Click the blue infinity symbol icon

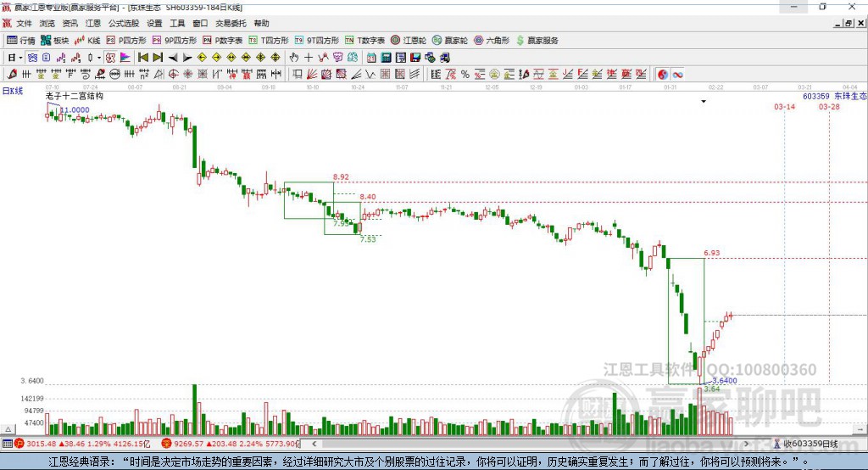(677, 75)
